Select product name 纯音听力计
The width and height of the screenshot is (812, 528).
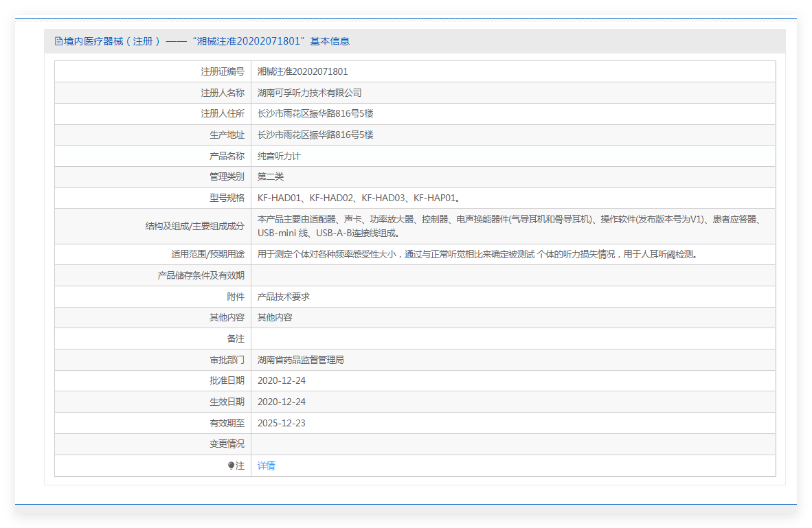[x=279, y=156]
